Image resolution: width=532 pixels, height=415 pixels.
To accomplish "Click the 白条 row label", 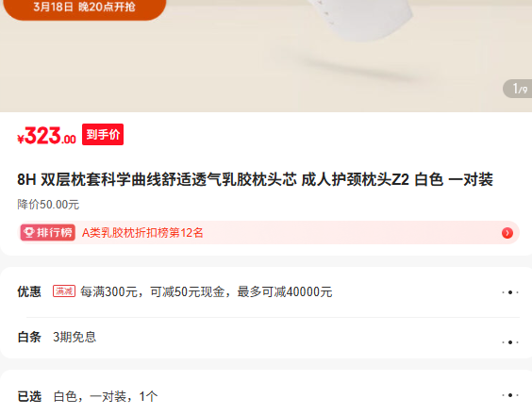I will tap(29, 337).
